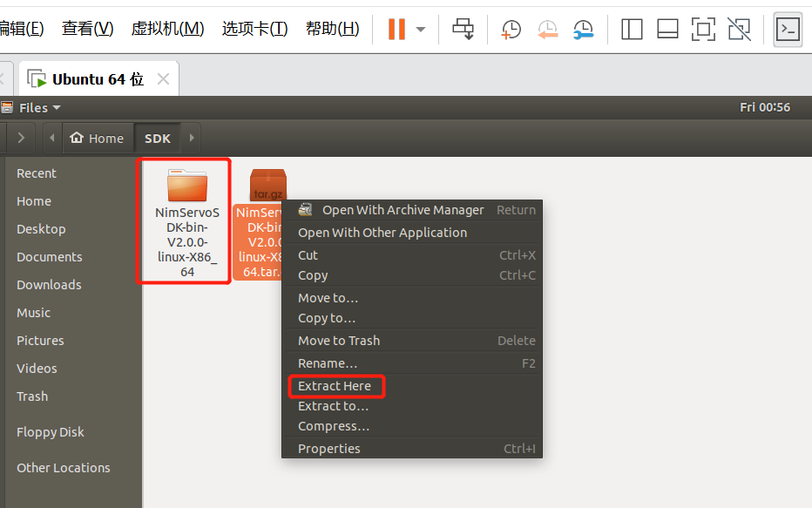Choose Move to Trash
This screenshot has height=508, width=812.
412,341
